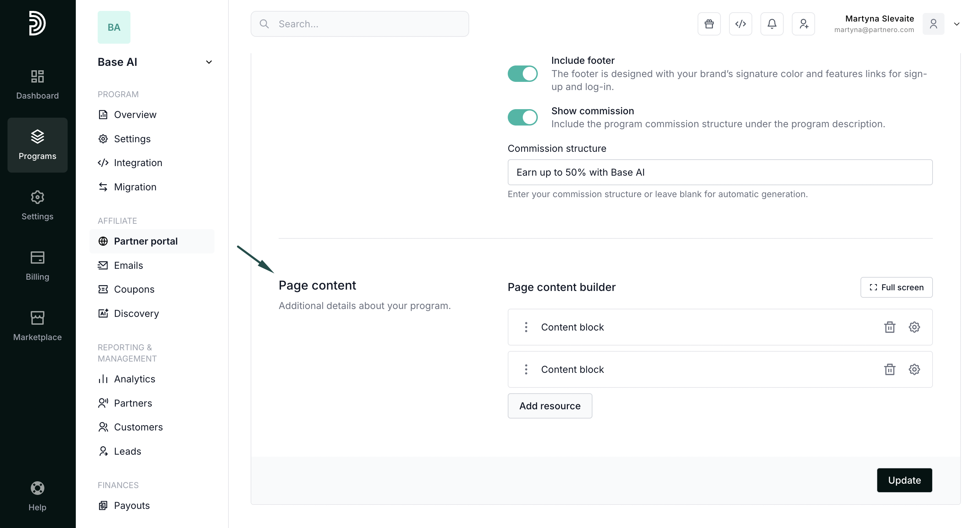Open Marketplace in the left rail
Image resolution: width=980 pixels, height=528 pixels.
click(37, 326)
